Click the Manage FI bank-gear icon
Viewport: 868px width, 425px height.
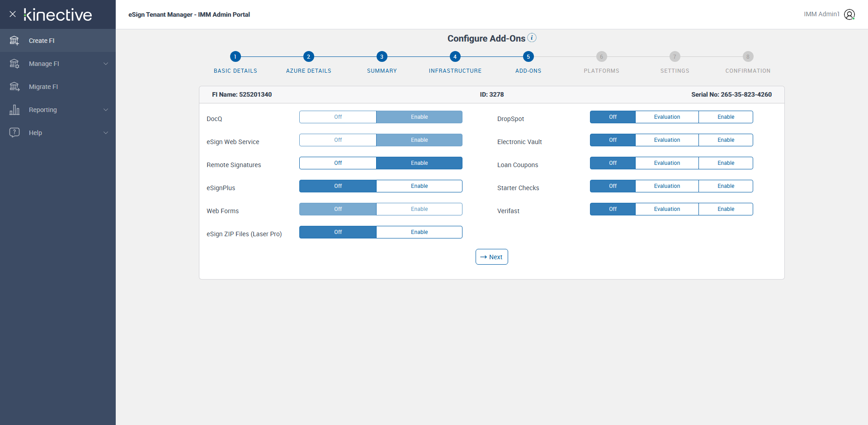pos(14,64)
